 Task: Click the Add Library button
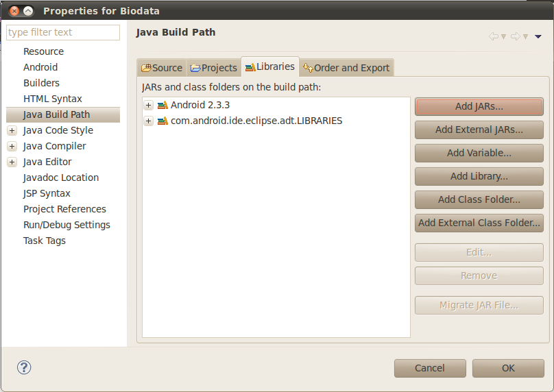click(479, 176)
